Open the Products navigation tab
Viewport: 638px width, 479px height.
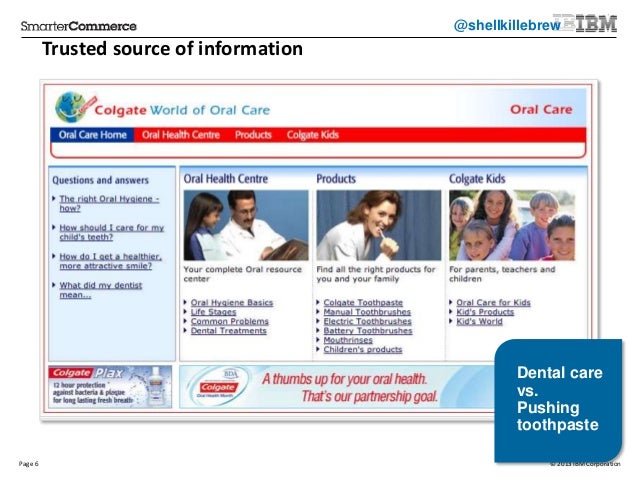[253, 135]
